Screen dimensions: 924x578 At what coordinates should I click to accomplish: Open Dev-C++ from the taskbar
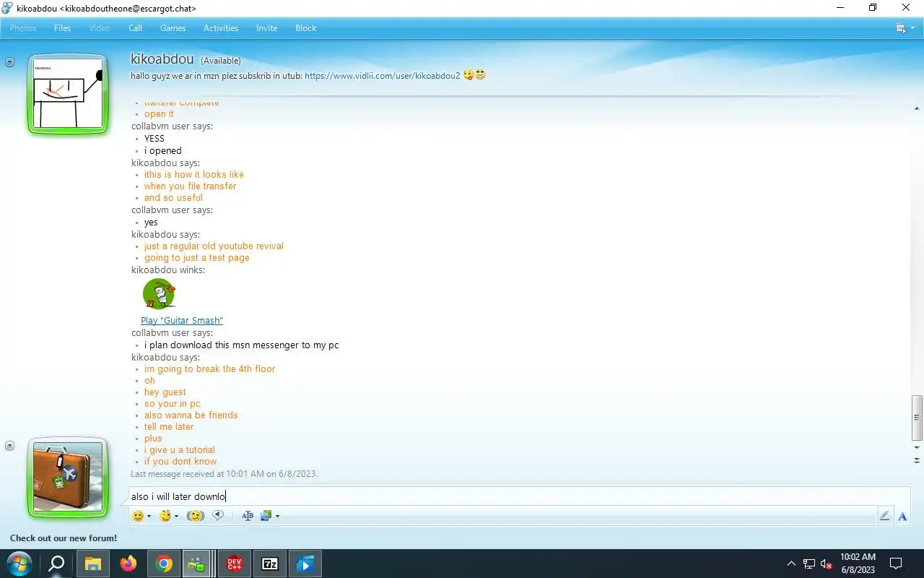click(235, 564)
